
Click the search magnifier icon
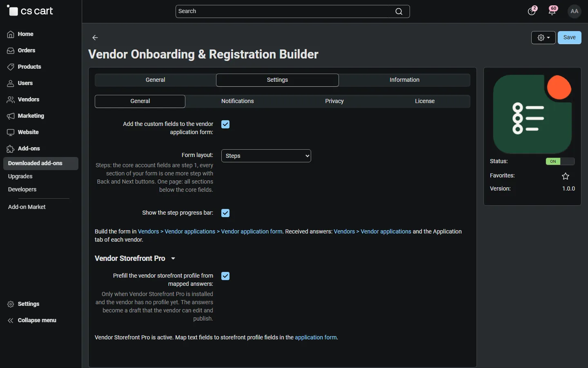coord(399,11)
